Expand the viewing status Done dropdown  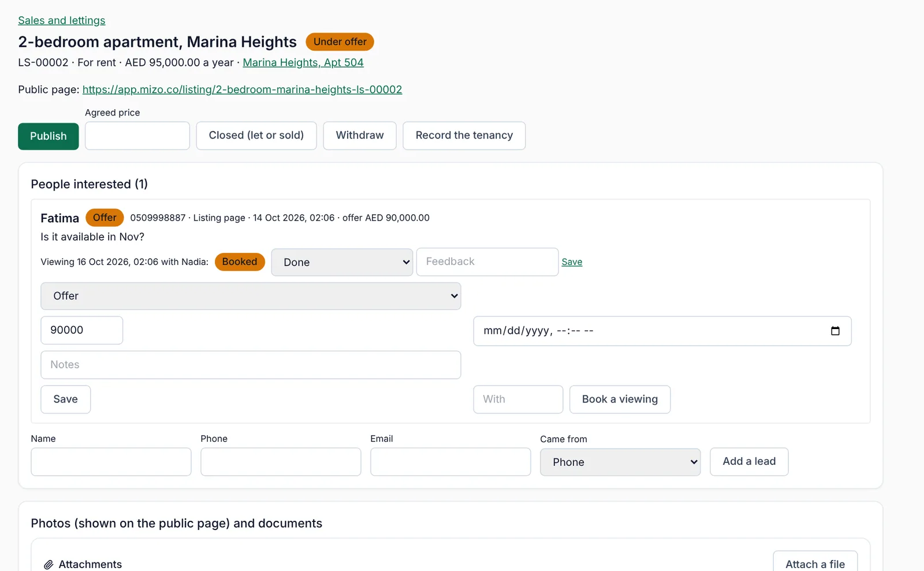(342, 262)
